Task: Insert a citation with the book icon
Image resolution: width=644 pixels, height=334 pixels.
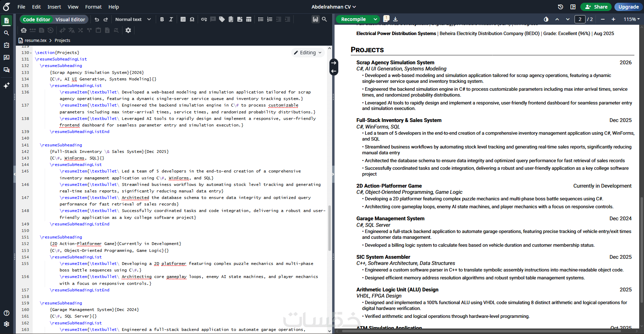Action: coord(231,20)
